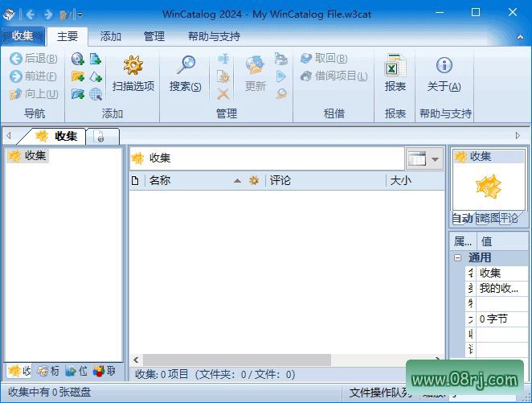
Task: Click the add file (document with plus) icon
Action: (x=96, y=59)
